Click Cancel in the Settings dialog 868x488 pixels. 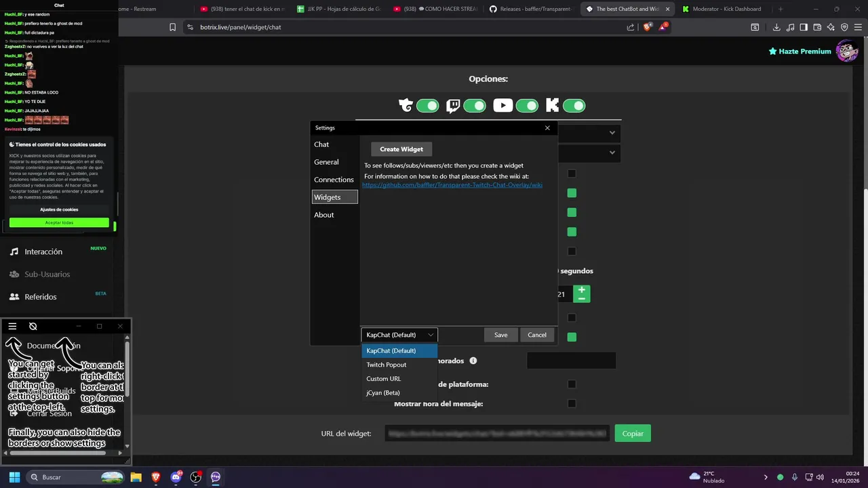[x=537, y=335]
